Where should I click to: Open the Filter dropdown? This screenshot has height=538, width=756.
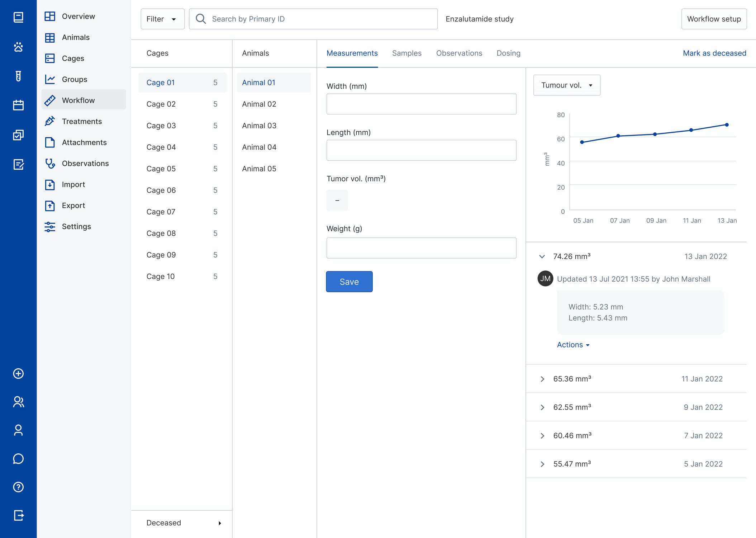coord(162,19)
